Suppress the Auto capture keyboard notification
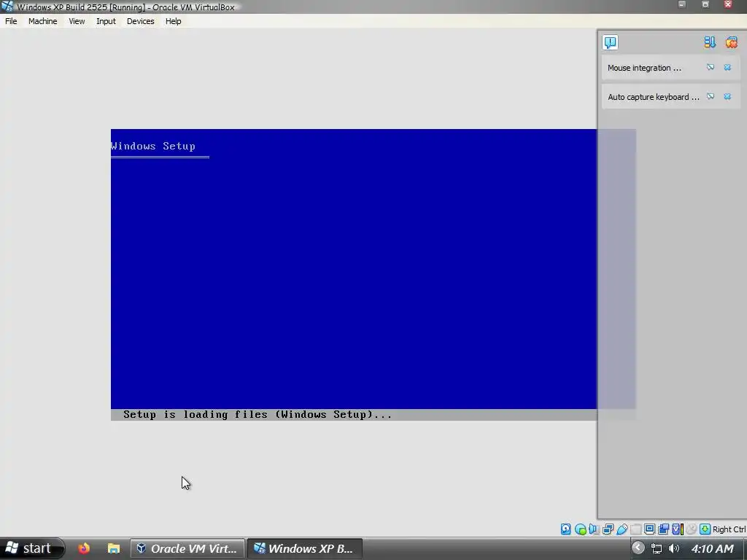 point(711,97)
